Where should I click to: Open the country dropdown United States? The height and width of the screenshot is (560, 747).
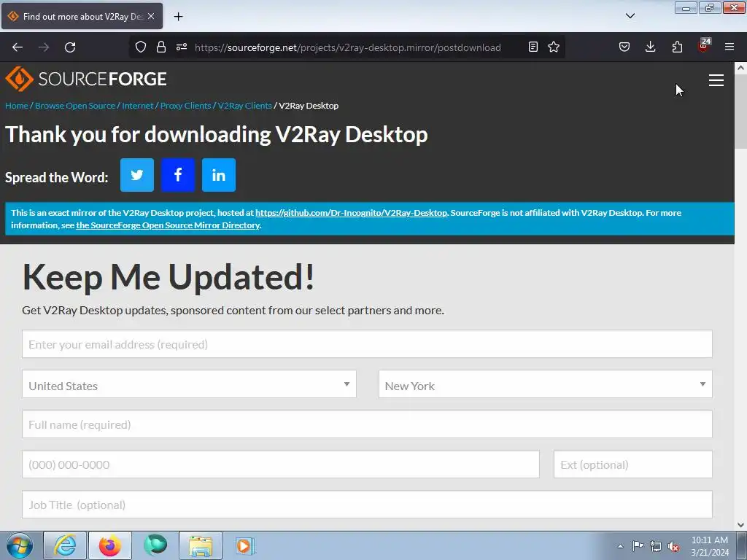[189, 384]
